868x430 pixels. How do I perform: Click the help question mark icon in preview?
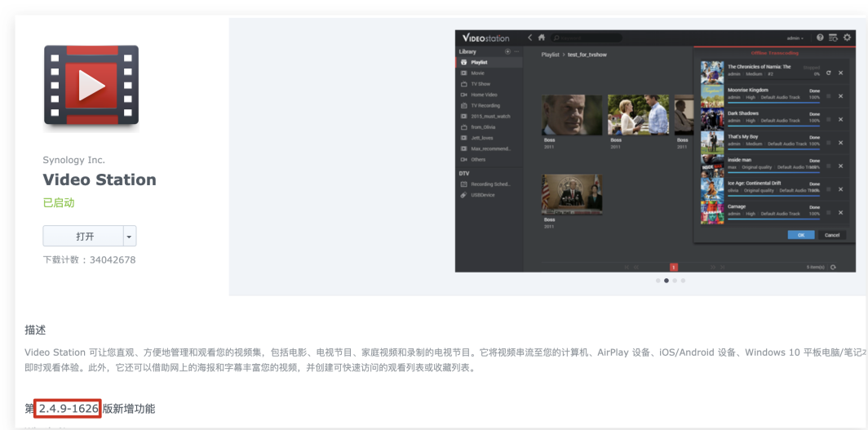click(x=820, y=38)
